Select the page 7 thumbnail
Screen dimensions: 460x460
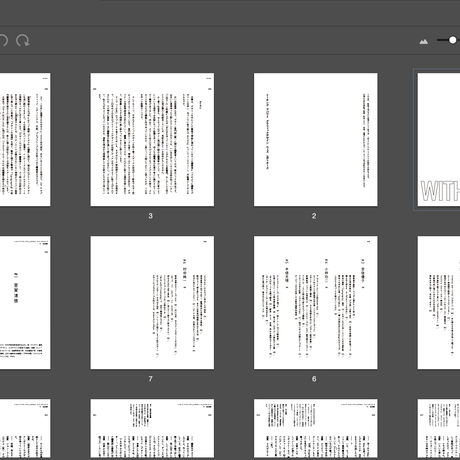point(152,302)
